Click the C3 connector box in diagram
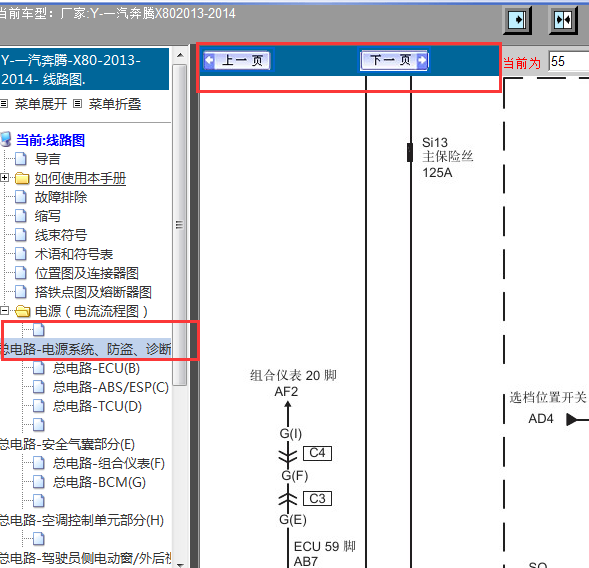This screenshot has width=589, height=568. click(x=317, y=499)
